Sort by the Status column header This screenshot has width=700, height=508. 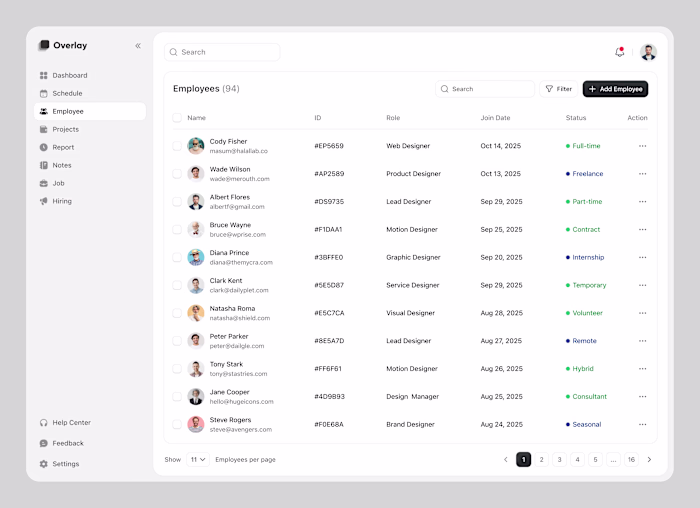tap(576, 118)
